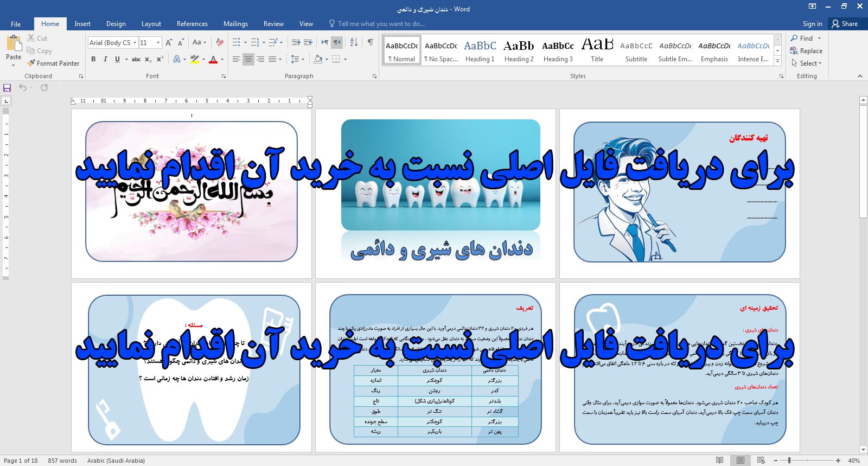Apply strikethrough formatting
This screenshot has width=868, height=466.
pos(136,59)
